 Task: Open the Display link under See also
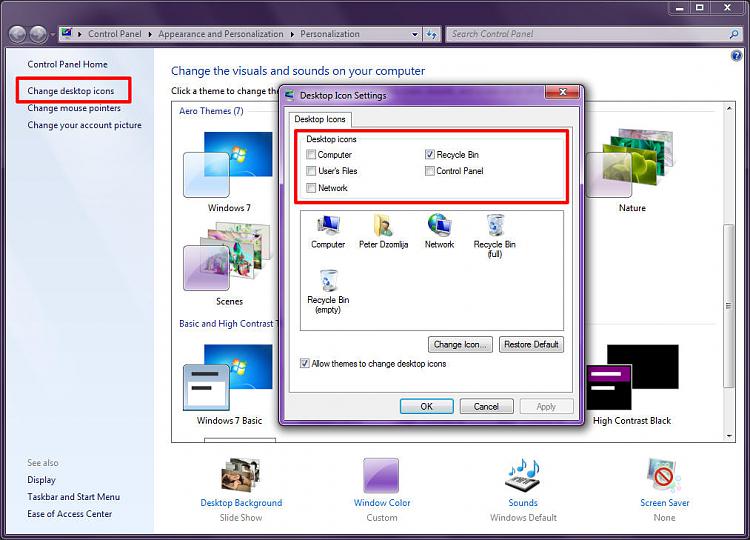41,480
